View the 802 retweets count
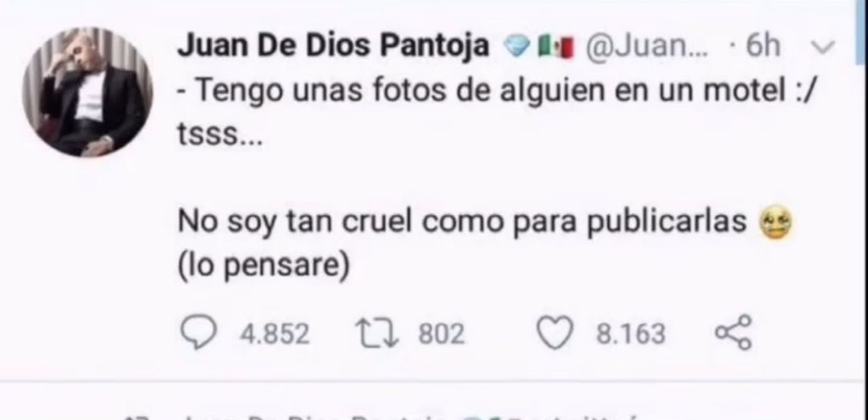 441,334
